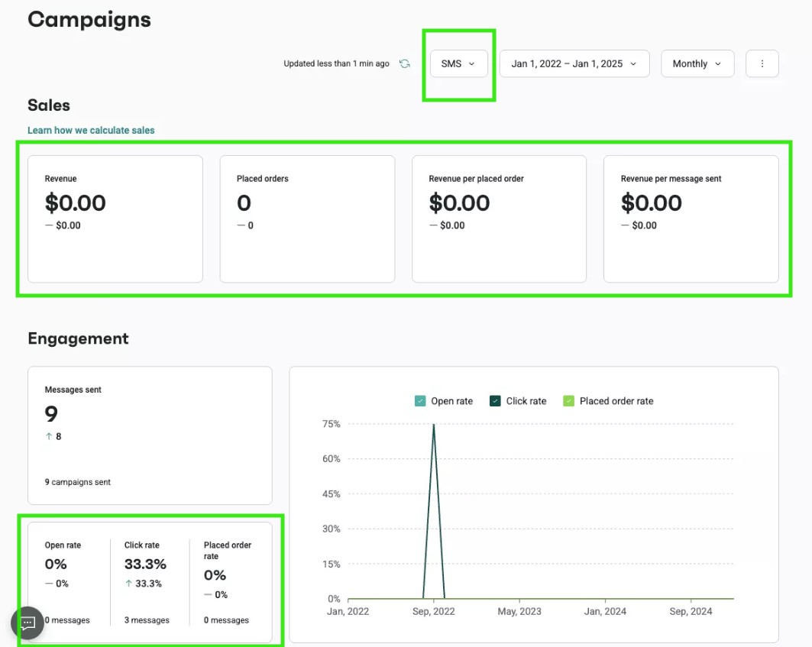Image resolution: width=812 pixels, height=647 pixels.
Task: Click the Engagement section heading
Action: (x=78, y=338)
